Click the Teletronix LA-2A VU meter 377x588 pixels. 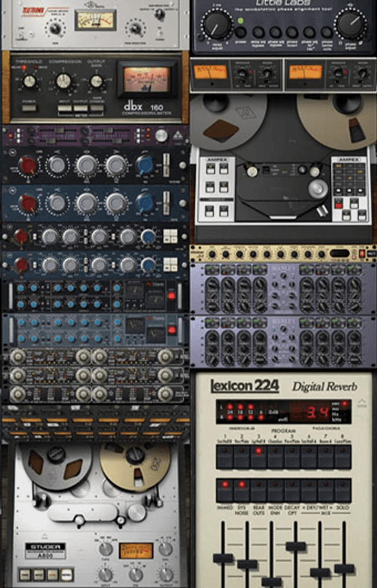click(x=96, y=20)
